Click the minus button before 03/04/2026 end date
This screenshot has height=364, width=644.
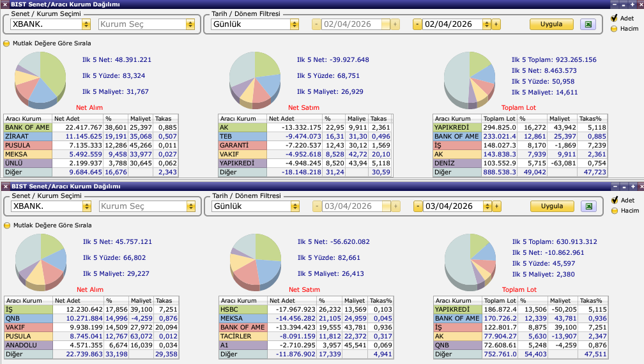coord(417,206)
